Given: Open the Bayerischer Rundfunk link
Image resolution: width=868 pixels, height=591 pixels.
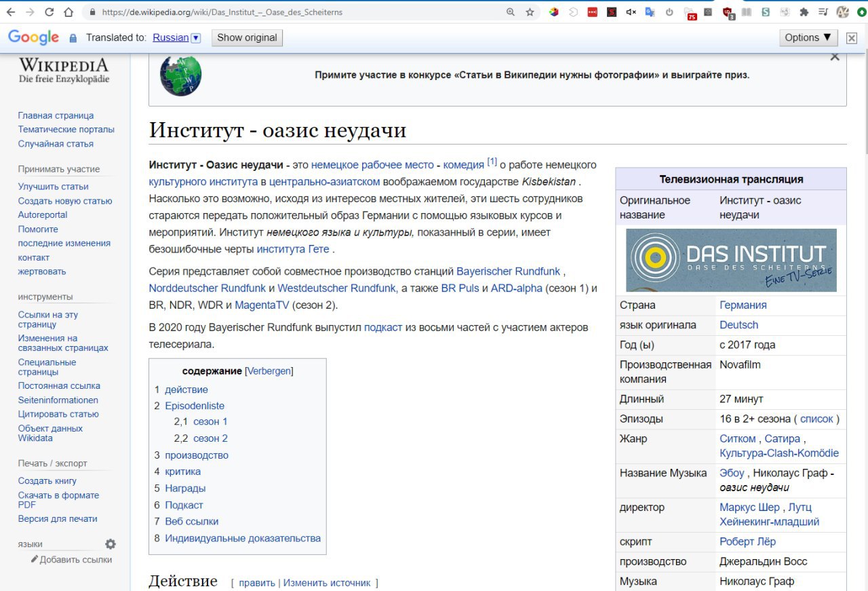Looking at the screenshot, I should tap(509, 271).
